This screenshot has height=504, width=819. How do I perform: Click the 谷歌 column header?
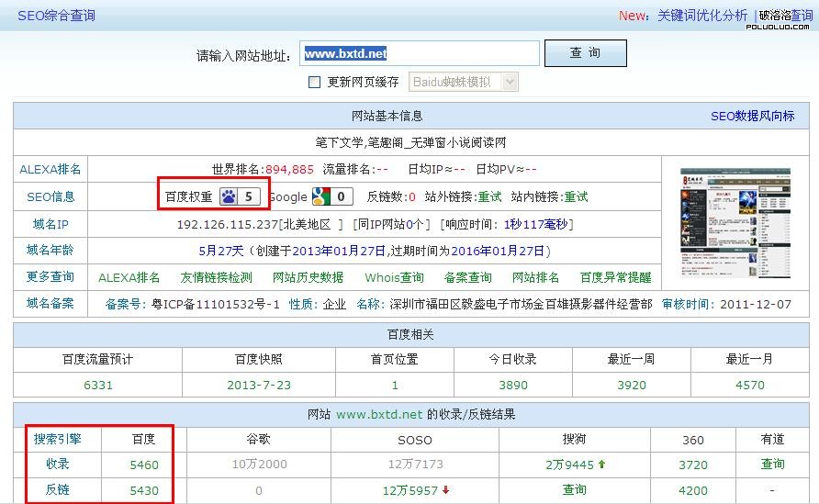(259, 439)
